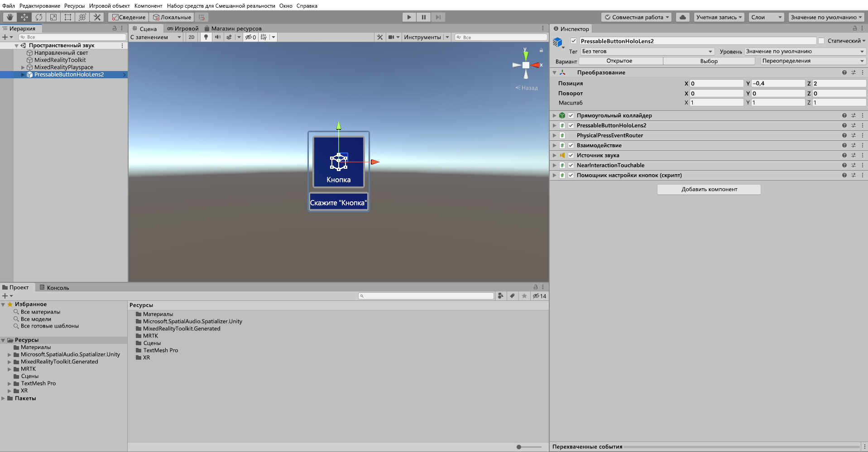The height and width of the screenshot is (452, 868).
Task: Open layout dropdown 'Значение по умолчанию'
Action: [826, 17]
